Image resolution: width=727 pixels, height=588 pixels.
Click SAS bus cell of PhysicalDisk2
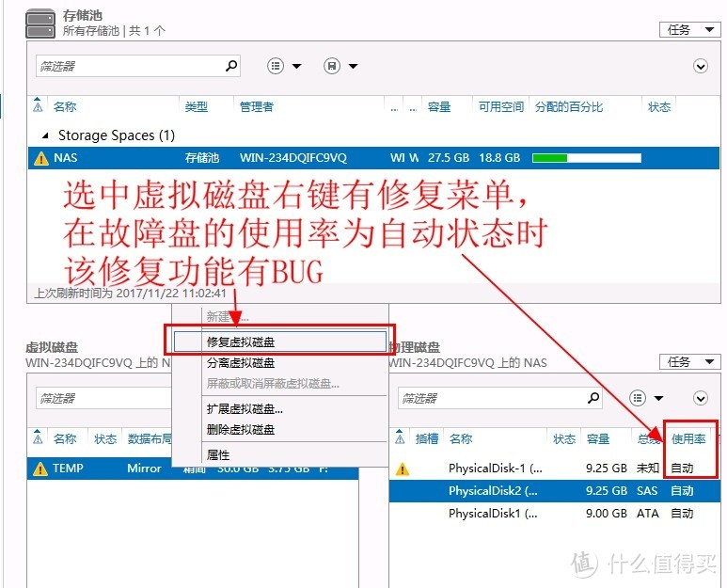pyautogui.click(x=647, y=490)
